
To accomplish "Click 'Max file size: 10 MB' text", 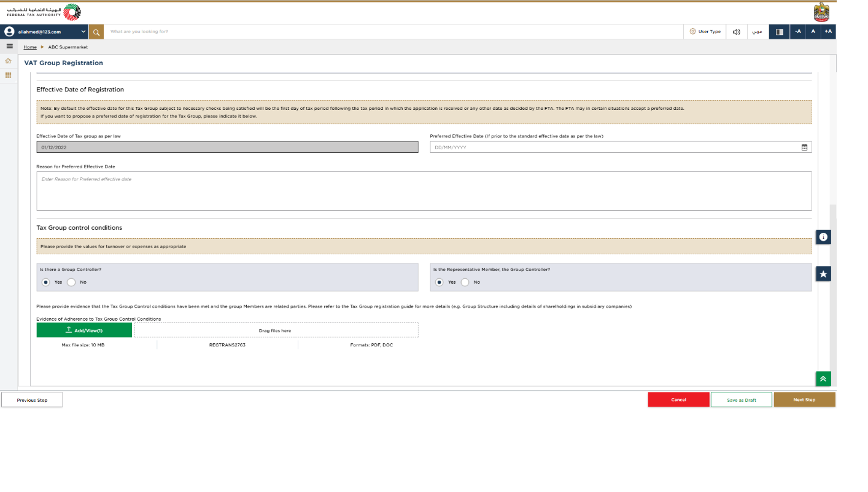I will pos(83,345).
